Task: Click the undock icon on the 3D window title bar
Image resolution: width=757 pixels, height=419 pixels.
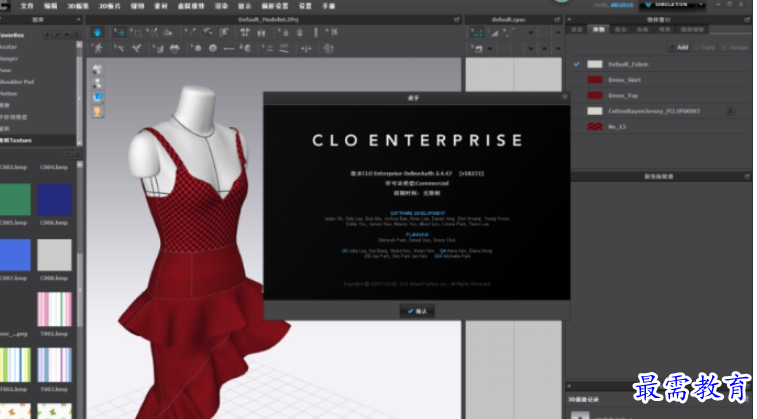Action: pyautogui.click(x=457, y=20)
